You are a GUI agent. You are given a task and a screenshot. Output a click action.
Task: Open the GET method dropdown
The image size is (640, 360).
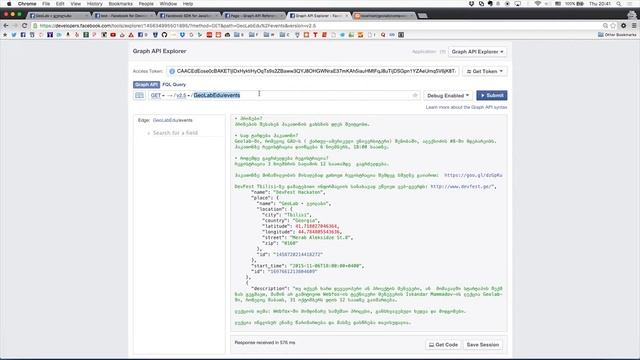(157, 96)
